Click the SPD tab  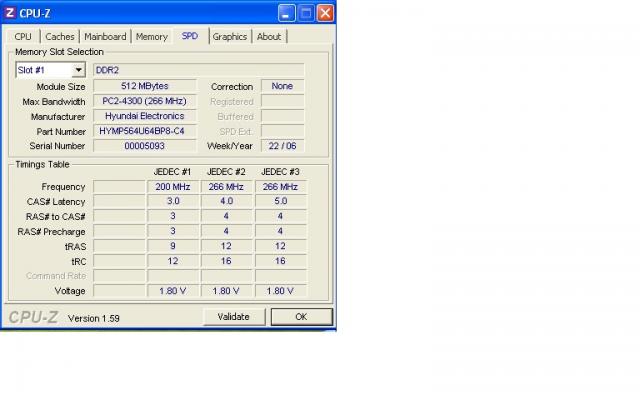click(x=190, y=37)
